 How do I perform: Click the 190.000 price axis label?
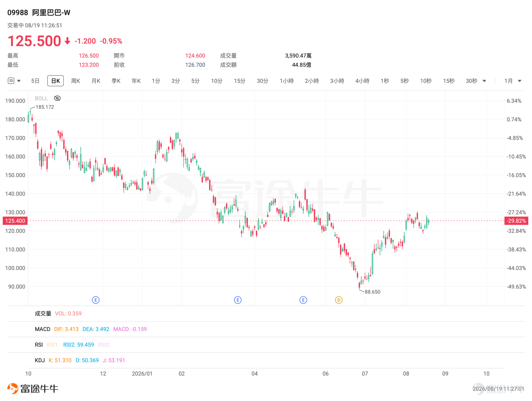15,101
